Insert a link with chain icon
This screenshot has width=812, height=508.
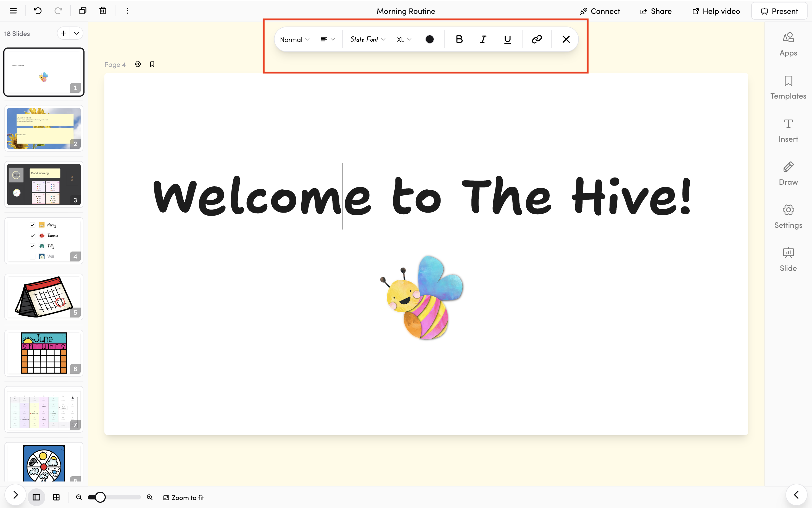point(536,39)
